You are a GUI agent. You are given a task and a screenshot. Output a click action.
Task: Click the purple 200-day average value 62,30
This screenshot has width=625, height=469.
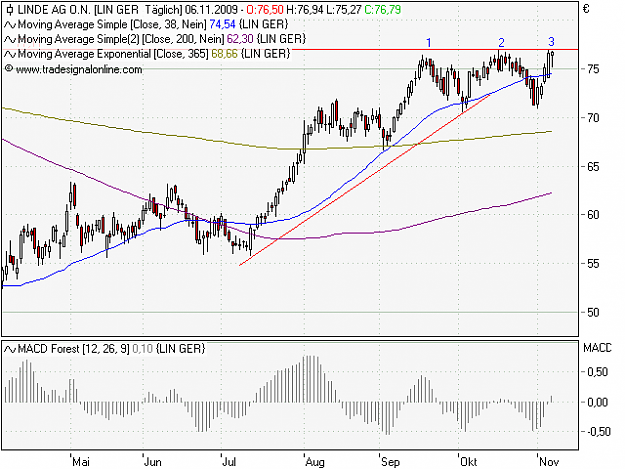[240, 39]
